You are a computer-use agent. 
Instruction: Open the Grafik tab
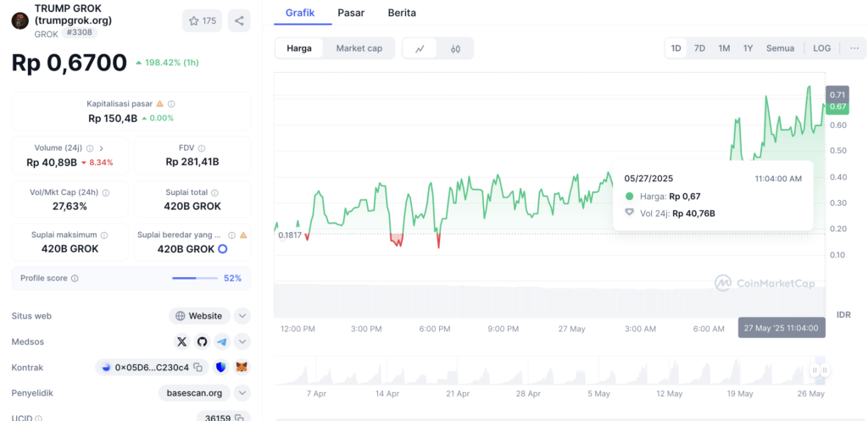(300, 13)
